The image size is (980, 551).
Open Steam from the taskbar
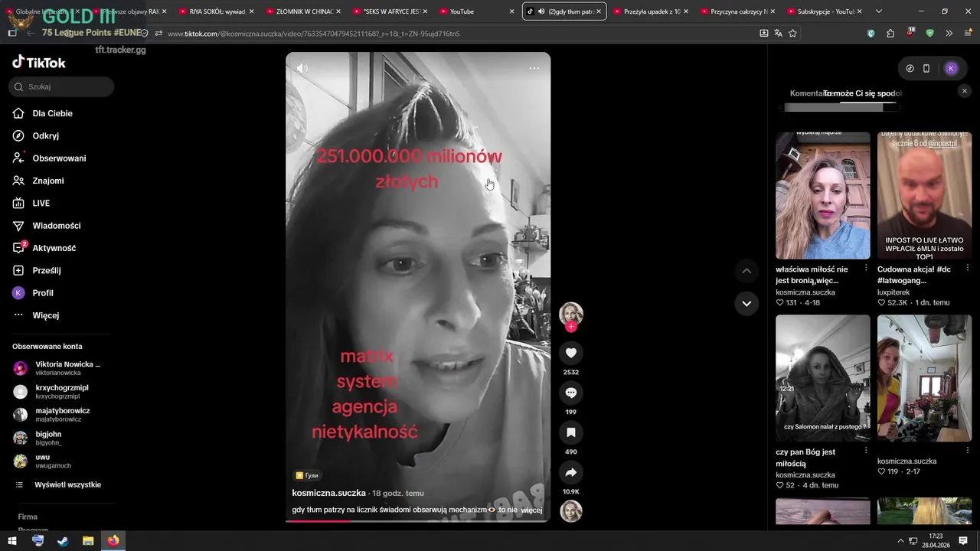coord(63,540)
